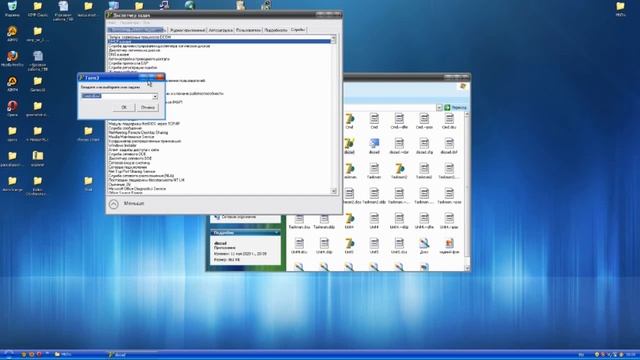The height and width of the screenshot is (360, 640).
Task: Collapse details with the Меньше chevron button
Action: pos(113,204)
